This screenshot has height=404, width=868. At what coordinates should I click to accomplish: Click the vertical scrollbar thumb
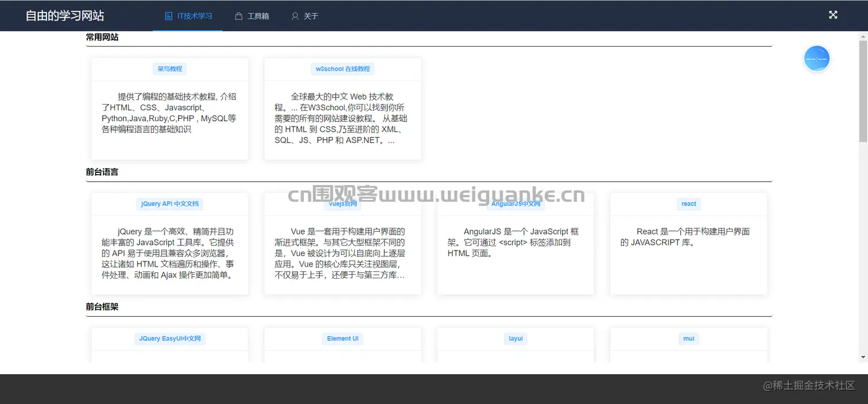(x=863, y=91)
